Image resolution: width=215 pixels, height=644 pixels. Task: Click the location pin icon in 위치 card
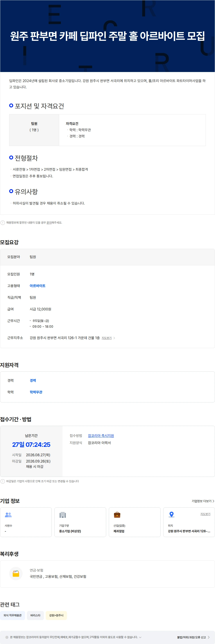point(171,515)
